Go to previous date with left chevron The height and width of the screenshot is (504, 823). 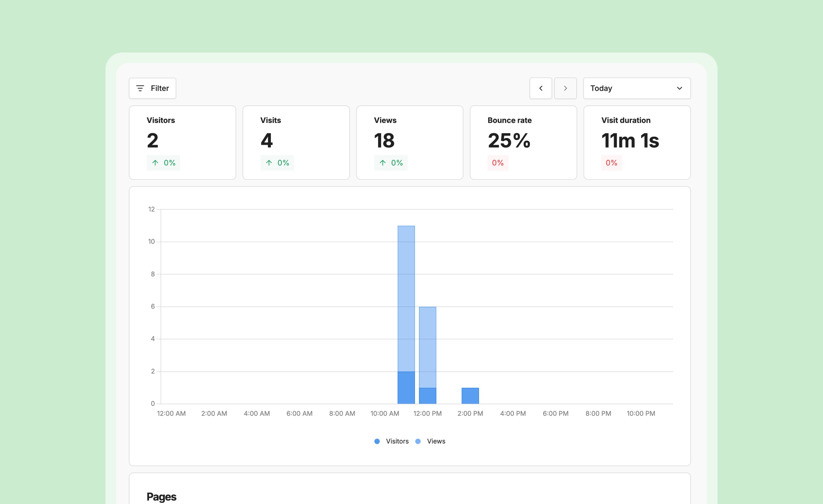(540, 88)
